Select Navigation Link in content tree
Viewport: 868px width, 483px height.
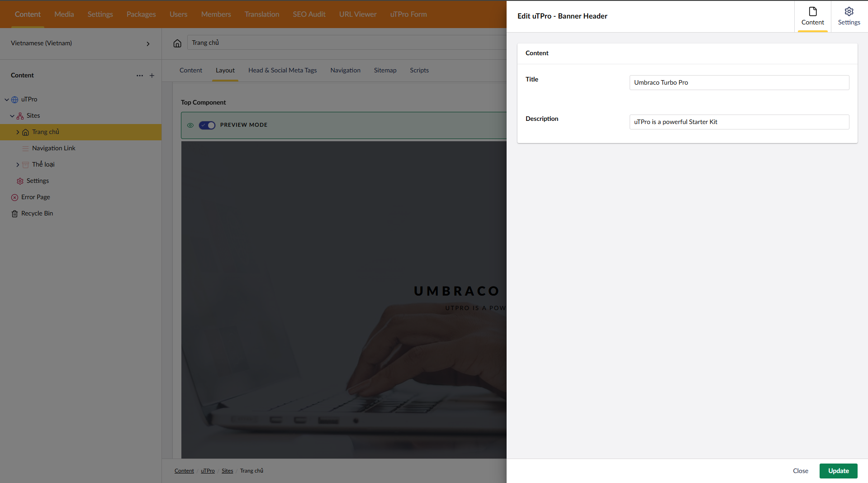pos(53,148)
